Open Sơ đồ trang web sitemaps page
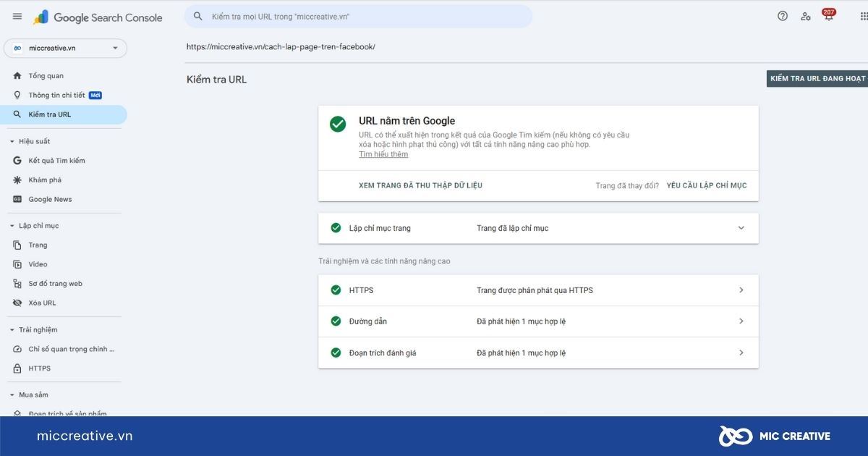The image size is (868, 456). pyautogui.click(x=55, y=284)
